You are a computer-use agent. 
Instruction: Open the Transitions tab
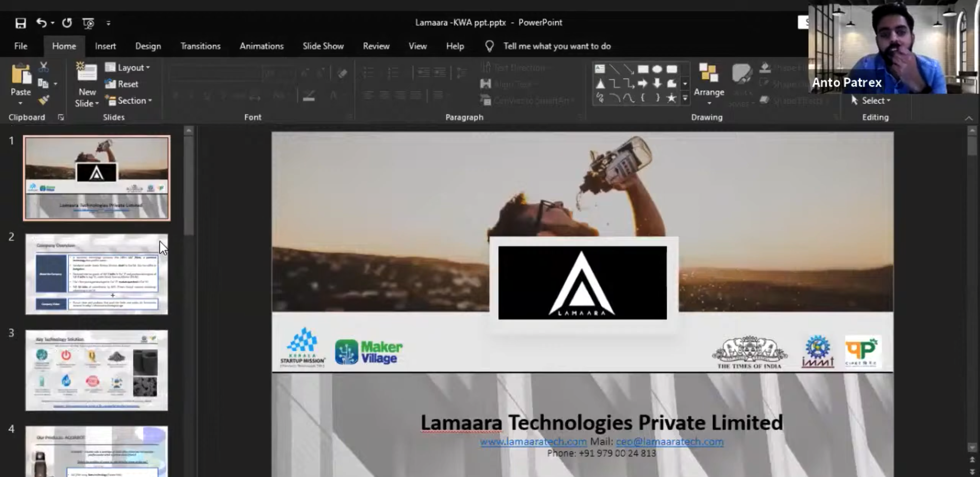coord(200,46)
